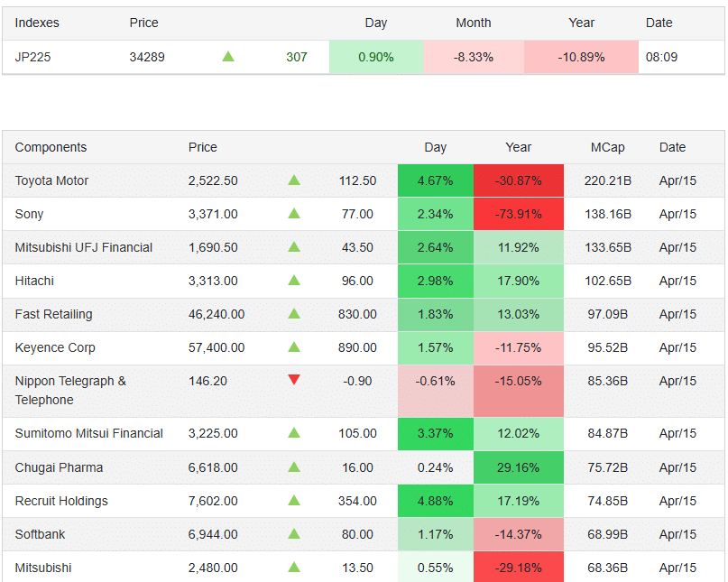Click the up arrow in Toyota Motor row
Image resolution: width=728 pixels, height=582 pixels.
(294, 180)
